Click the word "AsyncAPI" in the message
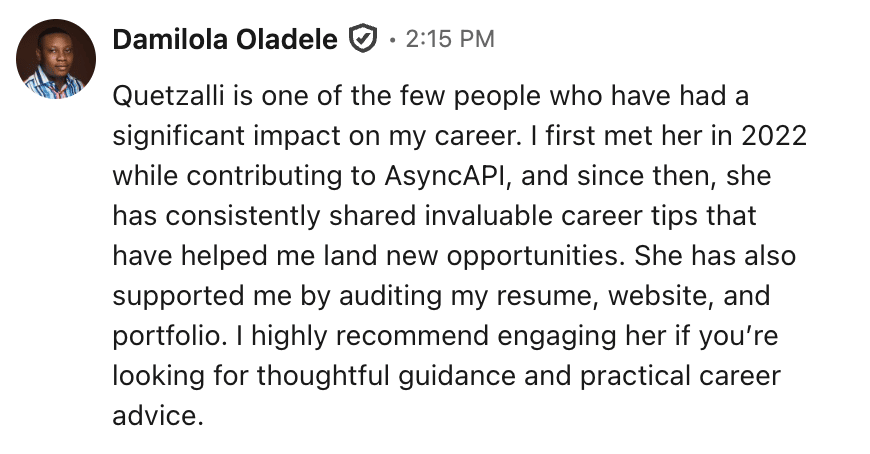Screen dimensions: 870x454 pos(442,176)
